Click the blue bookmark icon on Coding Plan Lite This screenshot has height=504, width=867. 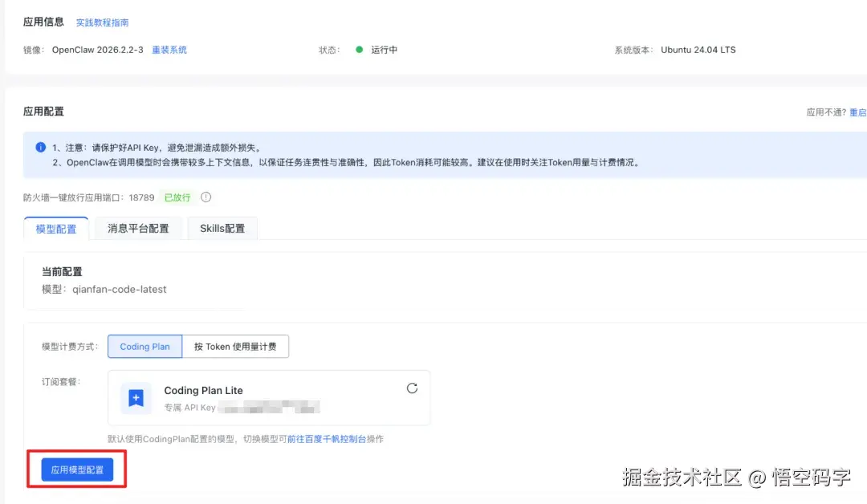136,397
